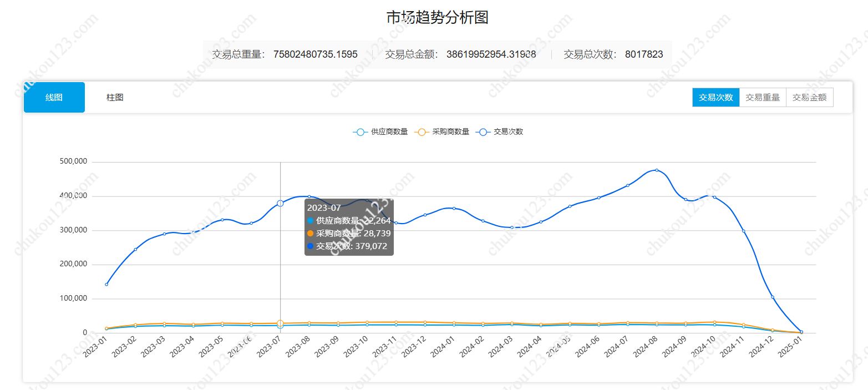This screenshot has height=390, width=868.
Task: Click the 2023-07 highlighted blue data point
Action: click(x=280, y=204)
